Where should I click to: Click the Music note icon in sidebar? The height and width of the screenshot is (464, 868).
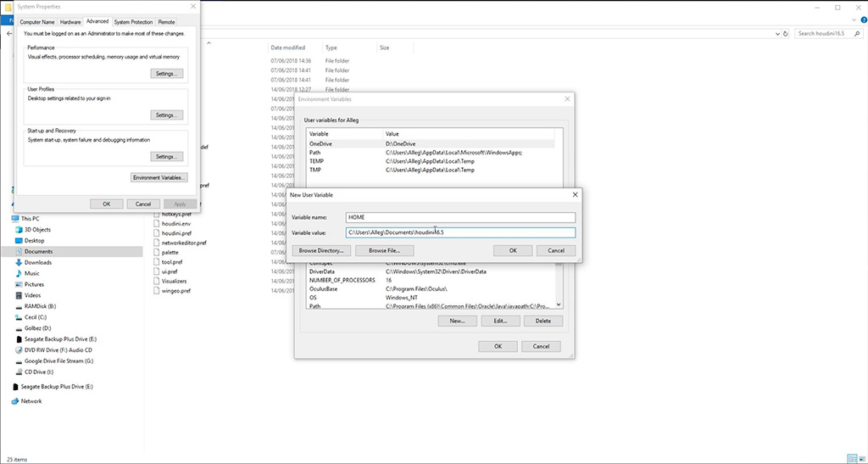point(17,273)
